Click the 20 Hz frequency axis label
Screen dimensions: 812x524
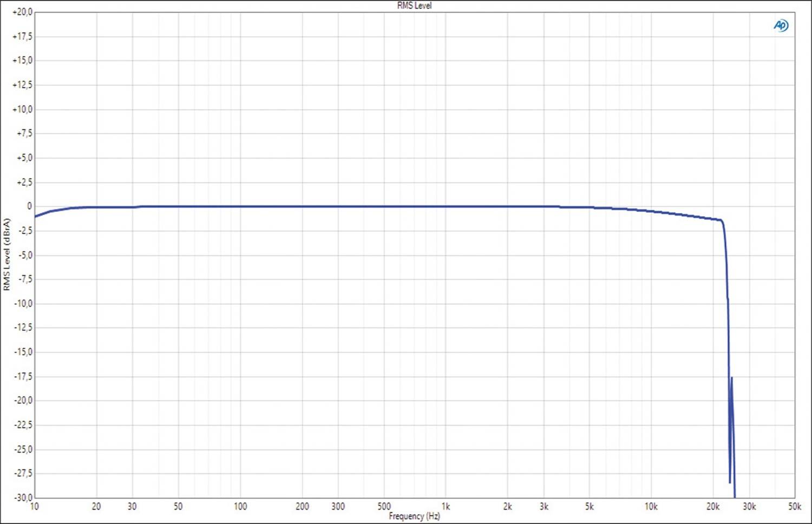point(96,506)
